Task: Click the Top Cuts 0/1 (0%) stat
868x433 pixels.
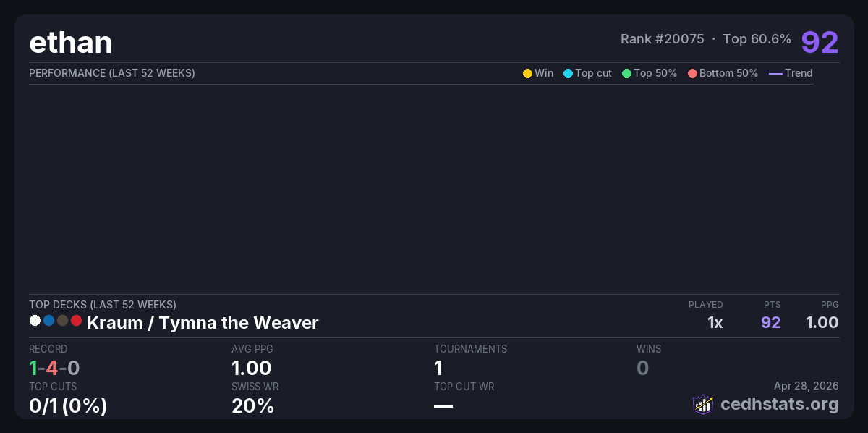Action: coord(68,406)
